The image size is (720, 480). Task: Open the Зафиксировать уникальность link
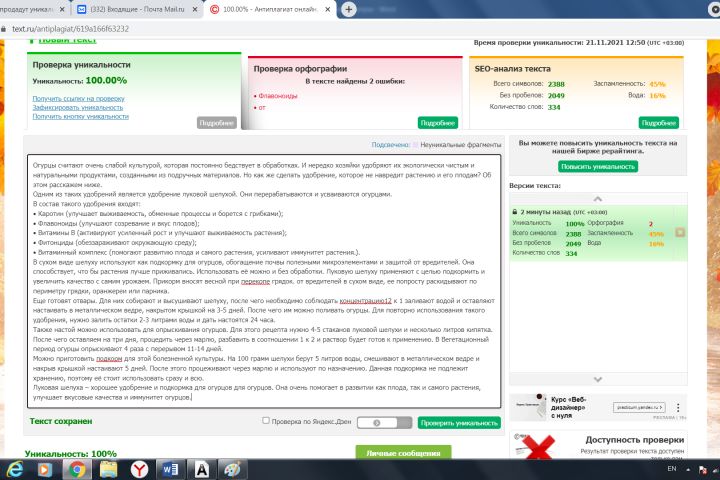pyautogui.click(x=78, y=107)
